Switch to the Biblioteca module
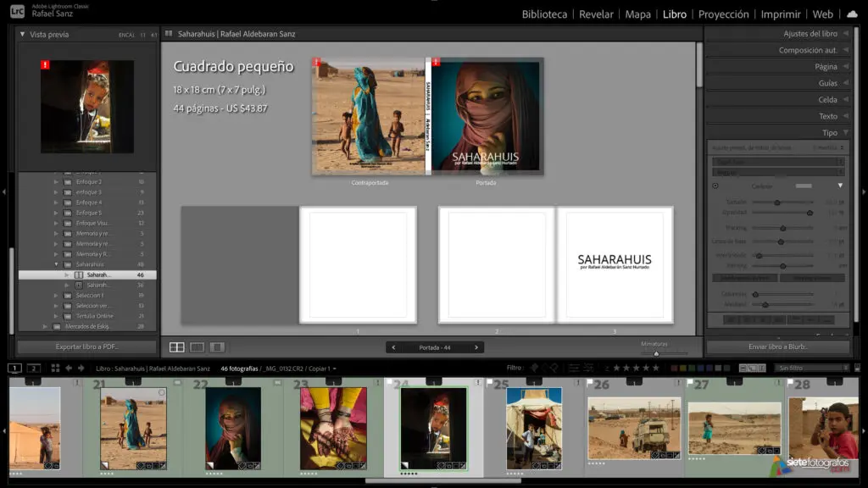This screenshot has width=868, height=488. (x=544, y=14)
